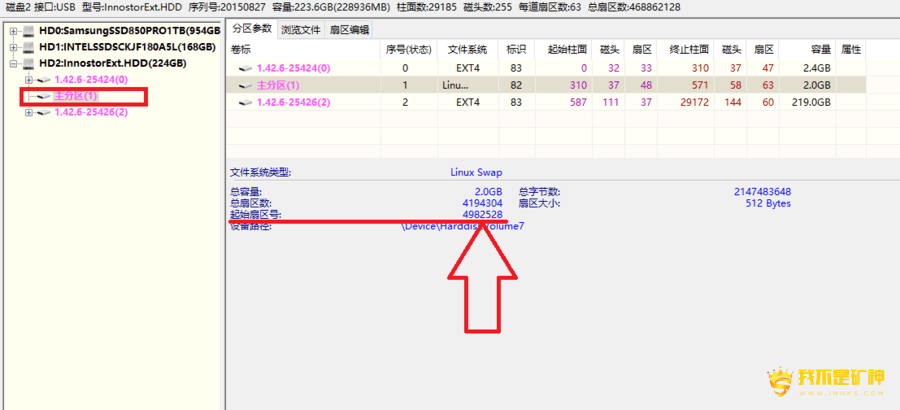Switch to the 扇区编辑 tab
Viewport: 900px width, 410px height.
[350, 30]
